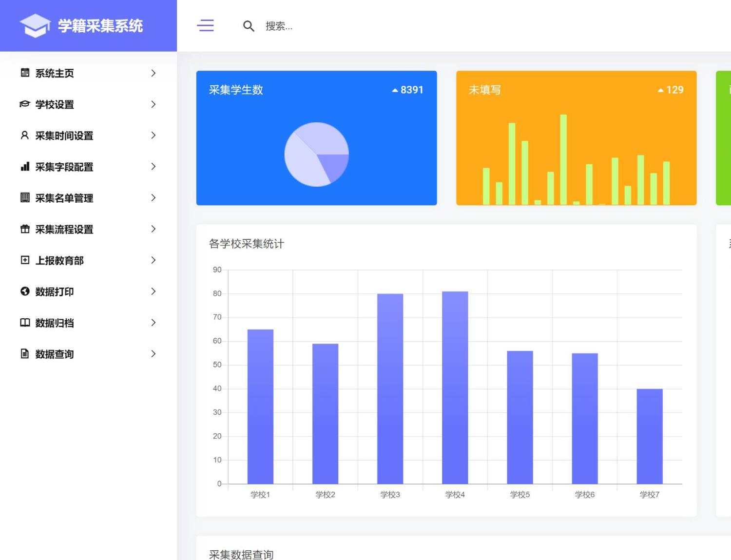Open the 上报教育部 menu item

point(88,260)
